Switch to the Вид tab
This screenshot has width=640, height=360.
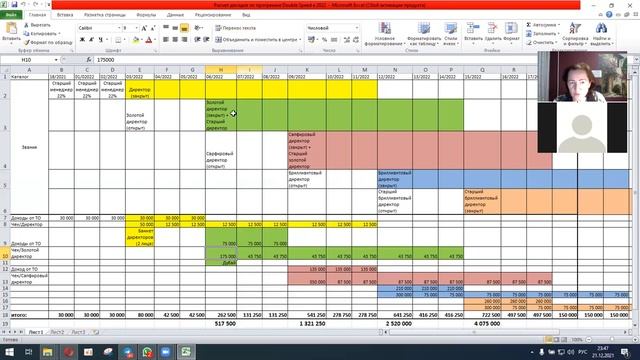[246, 15]
